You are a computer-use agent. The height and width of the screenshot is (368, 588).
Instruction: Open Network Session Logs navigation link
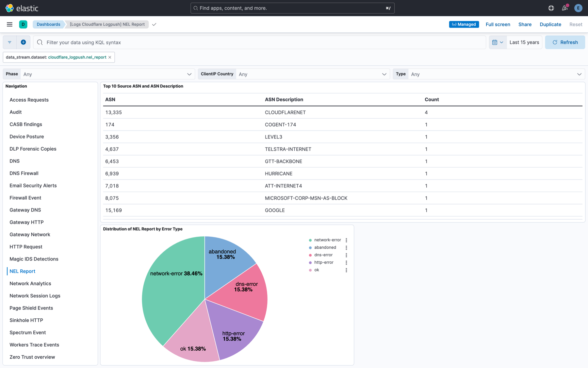[x=35, y=296]
